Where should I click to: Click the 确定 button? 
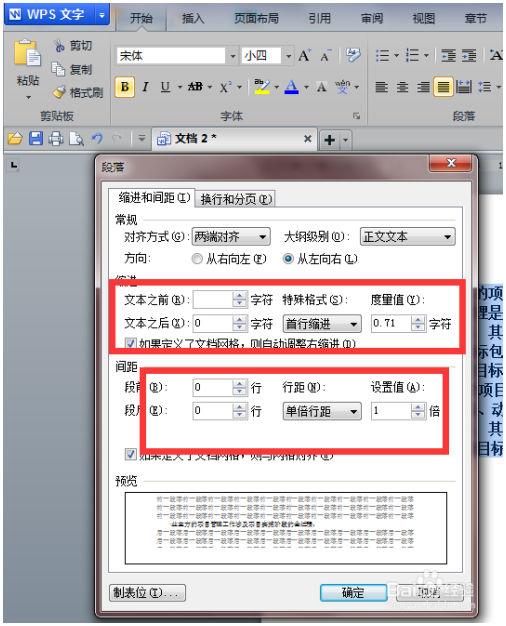(x=353, y=592)
